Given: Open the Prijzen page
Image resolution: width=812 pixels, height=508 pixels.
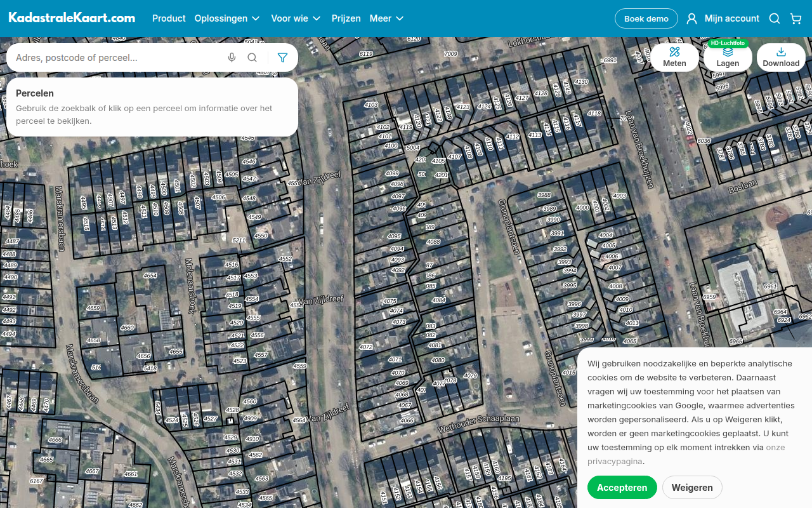Looking at the screenshot, I should [346, 18].
